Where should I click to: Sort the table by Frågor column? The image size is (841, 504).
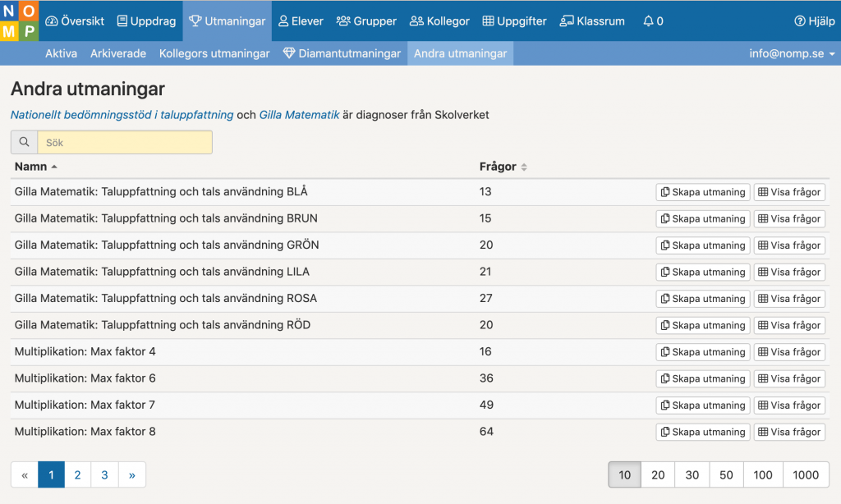pyautogui.click(x=503, y=167)
